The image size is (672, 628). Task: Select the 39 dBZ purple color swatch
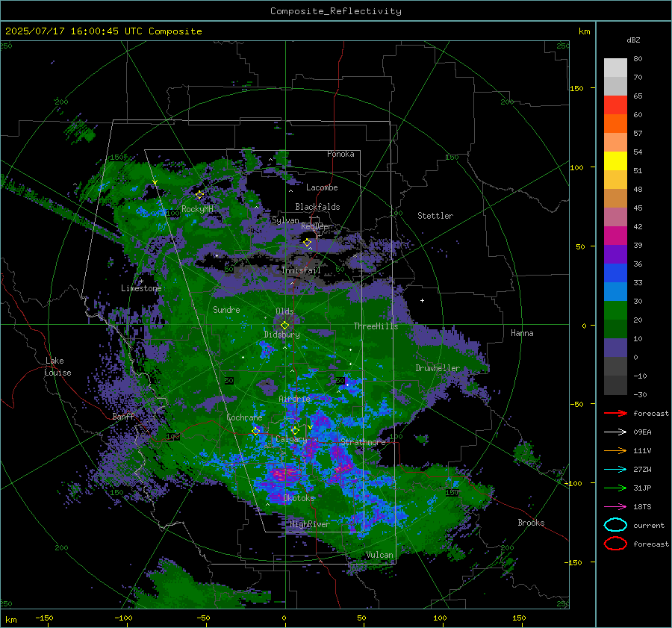(615, 254)
